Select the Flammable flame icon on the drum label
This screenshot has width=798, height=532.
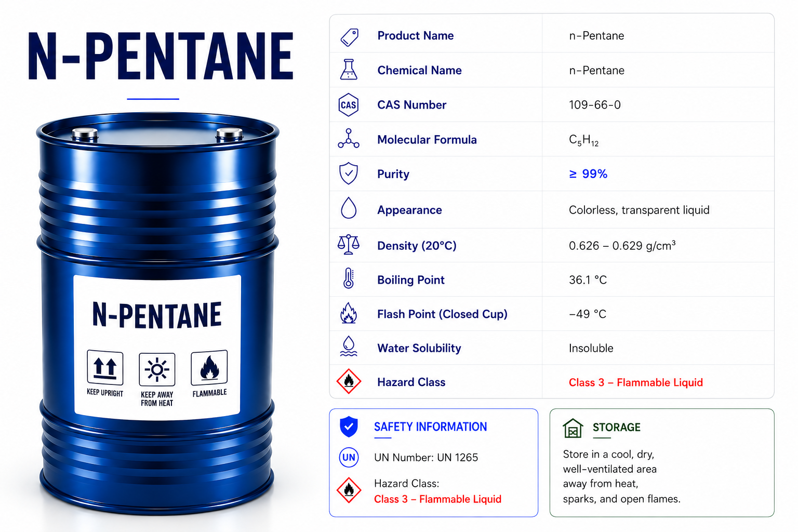point(209,368)
